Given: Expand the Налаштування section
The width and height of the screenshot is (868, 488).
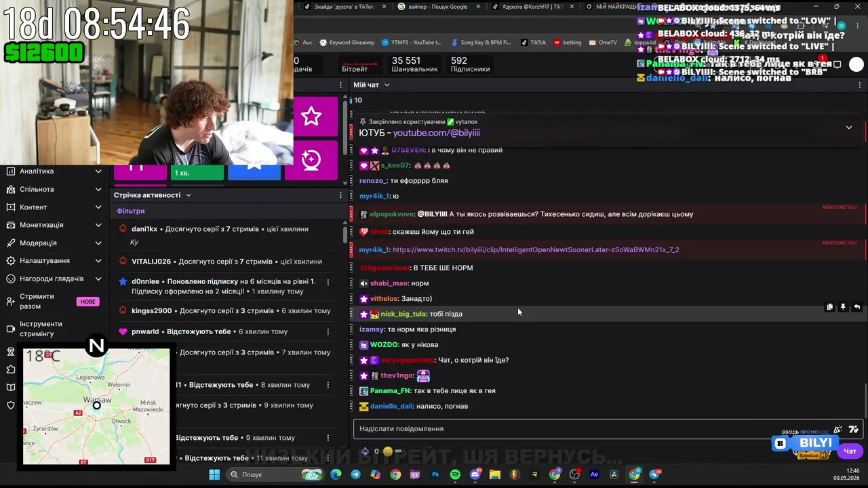Looking at the screenshot, I should [x=98, y=260].
